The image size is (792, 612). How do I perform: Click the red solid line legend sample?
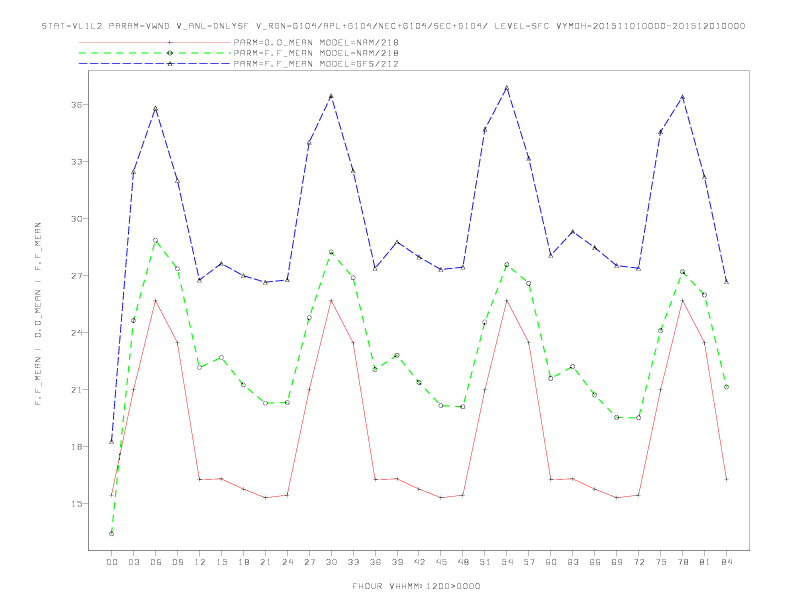tap(155, 42)
